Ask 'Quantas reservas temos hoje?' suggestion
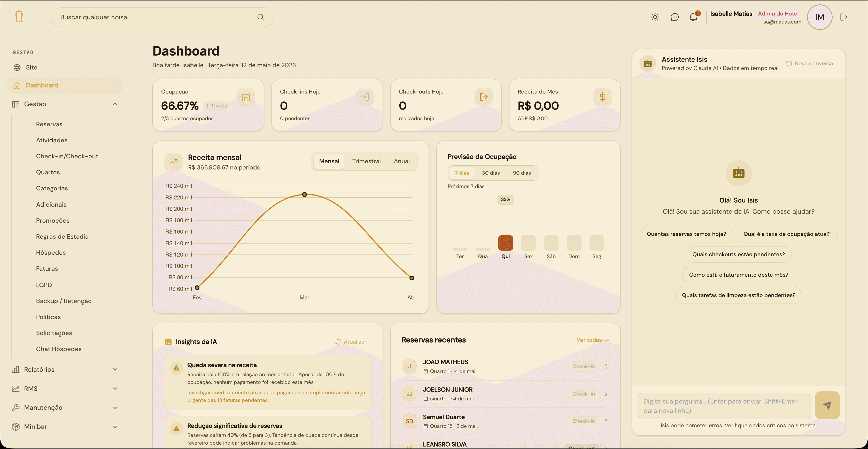The width and height of the screenshot is (868, 449). [686, 234]
